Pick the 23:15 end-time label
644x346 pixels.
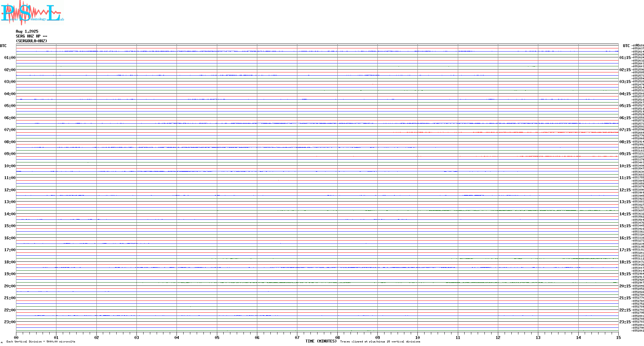click(x=625, y=322)
